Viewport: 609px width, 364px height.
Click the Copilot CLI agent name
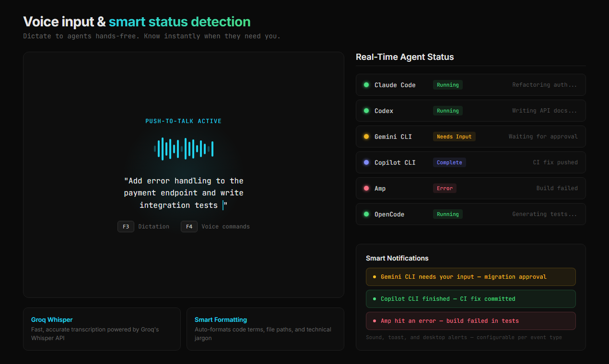pos(395,162)
